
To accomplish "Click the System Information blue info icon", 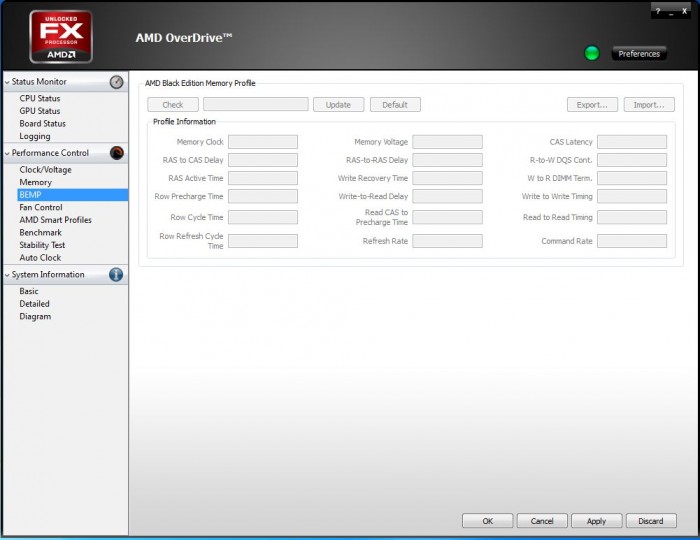I will 116,274.
